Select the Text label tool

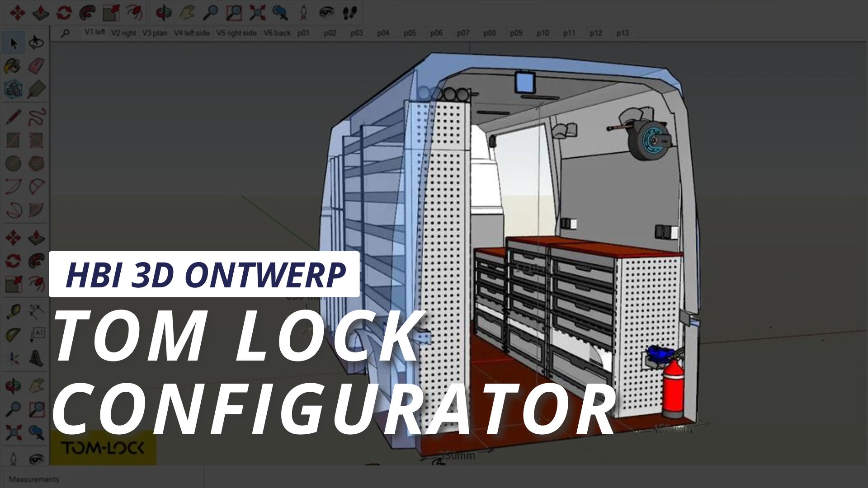point(36,335)
